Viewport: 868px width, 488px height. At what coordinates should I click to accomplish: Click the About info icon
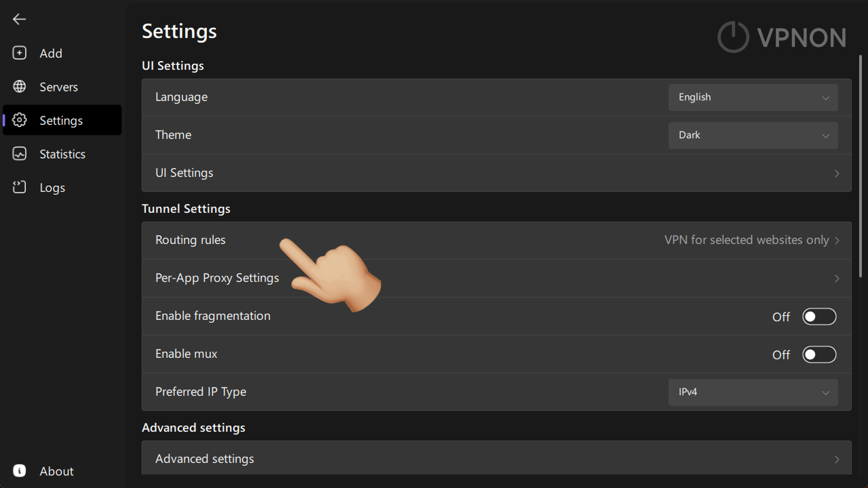click(x=19, y=470)
